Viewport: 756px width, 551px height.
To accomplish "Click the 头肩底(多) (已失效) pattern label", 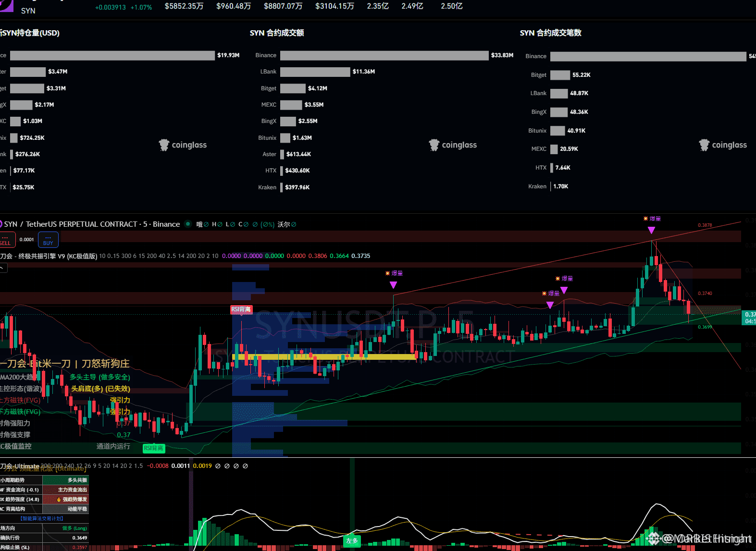I will pyautogui.click(x=100, y=389).
